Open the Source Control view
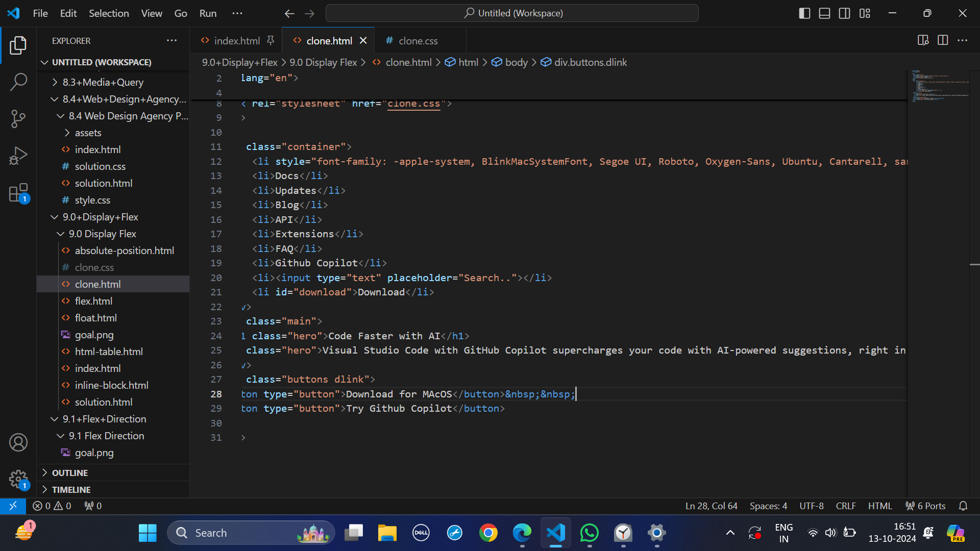This screenshot has width=980, height=551. point(18,118)
